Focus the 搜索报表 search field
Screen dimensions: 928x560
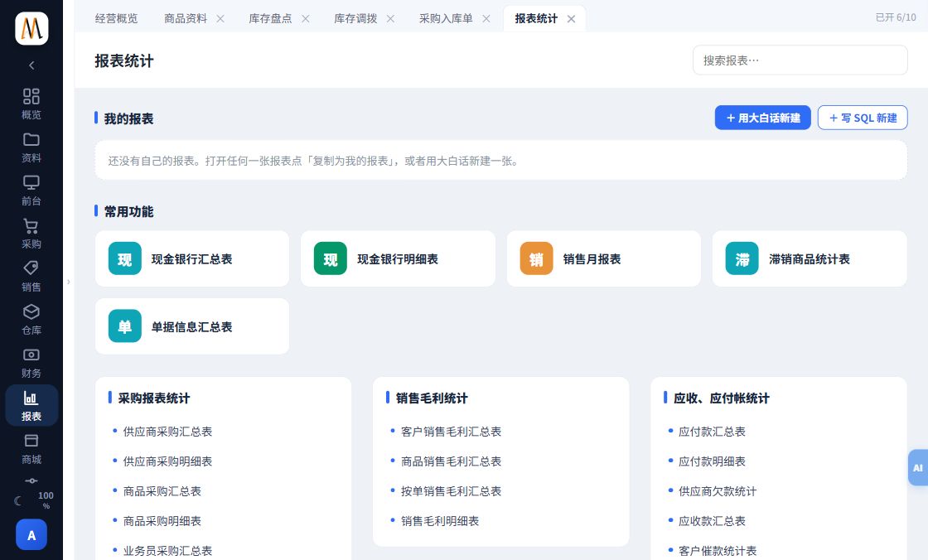point(800,60)
